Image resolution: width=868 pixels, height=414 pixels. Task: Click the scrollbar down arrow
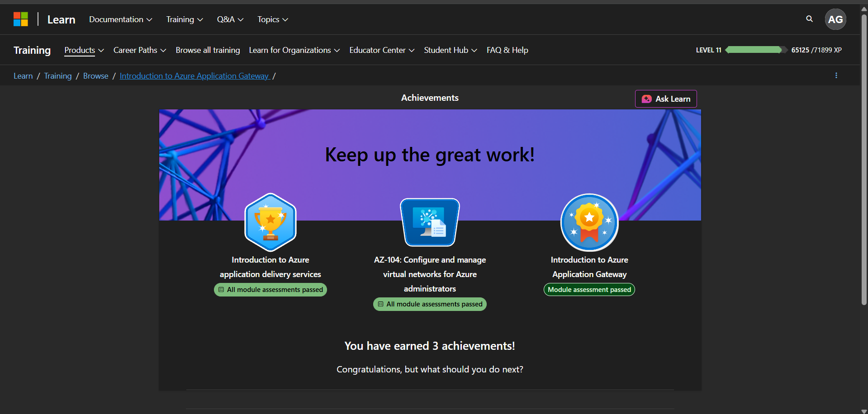click(x=864, y=411)
